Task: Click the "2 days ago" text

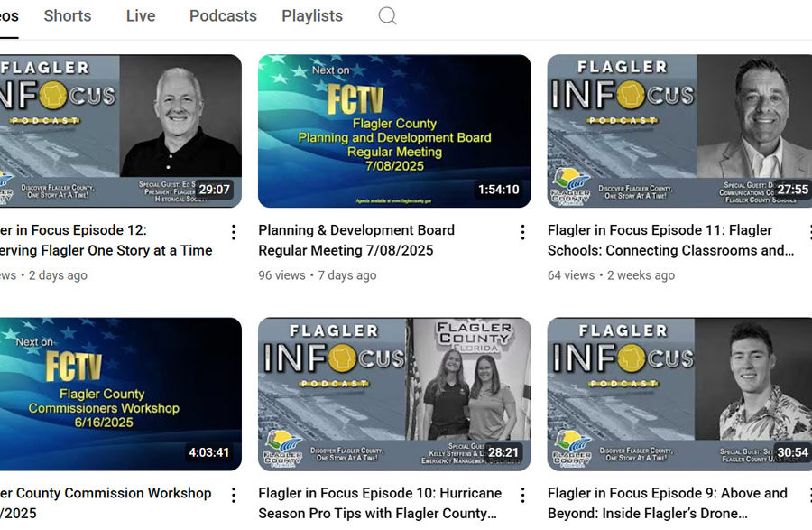Action: (58, 275)
